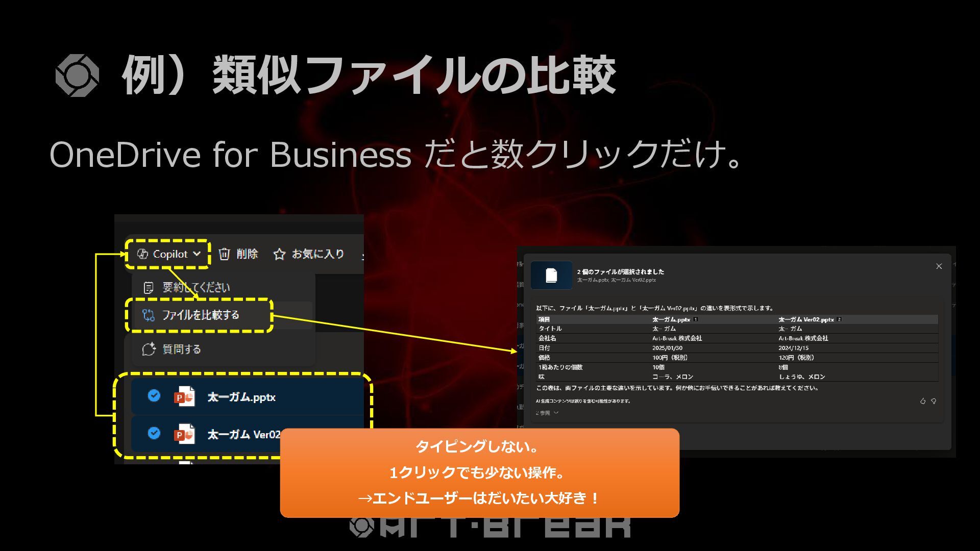Click the summarize document icon in menu

(149, 288)
